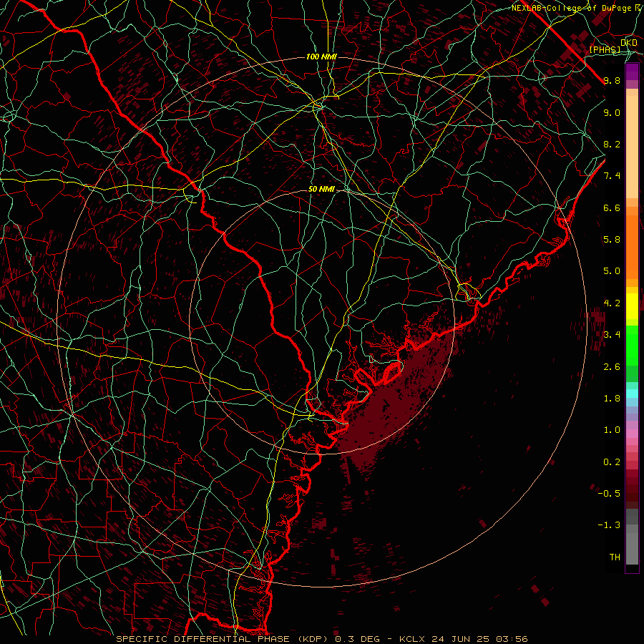The width and height of the screenshot is (644, 644).
Task: Click the 7.4 scale value
Action: click(x=612, y=176)
